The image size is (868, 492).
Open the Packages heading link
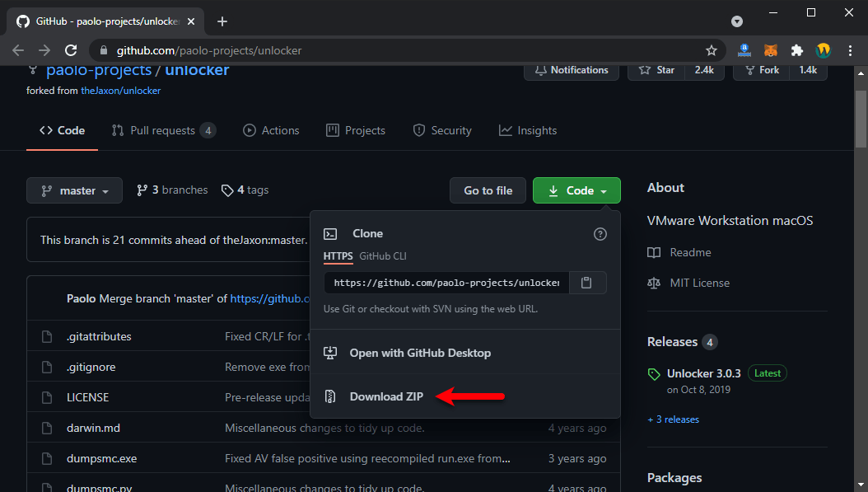coord(674,478)
